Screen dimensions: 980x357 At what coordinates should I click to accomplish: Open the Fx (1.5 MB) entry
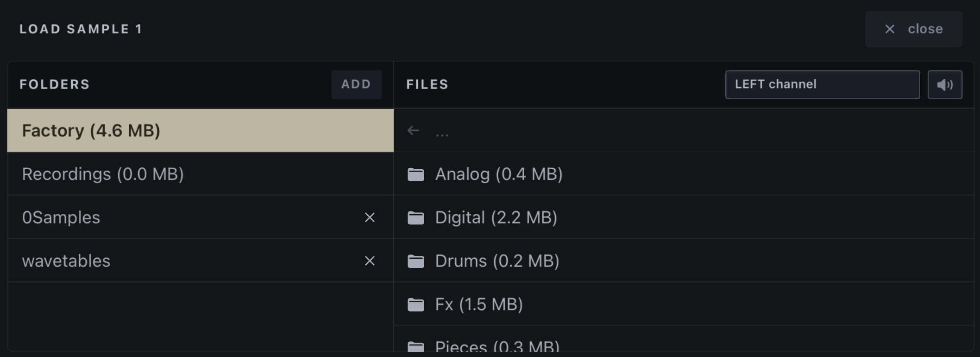[684, 304]
